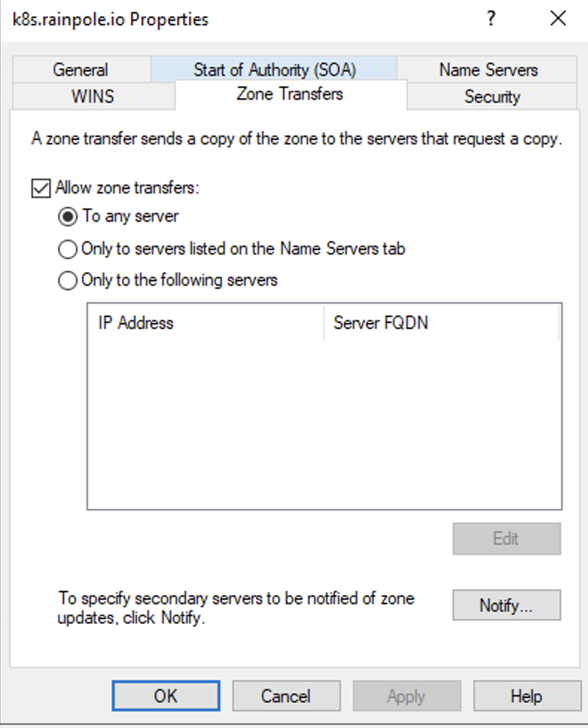Click inside the empty servers list box
This screenshot has width=588, height=728.
tap(324, 424)
